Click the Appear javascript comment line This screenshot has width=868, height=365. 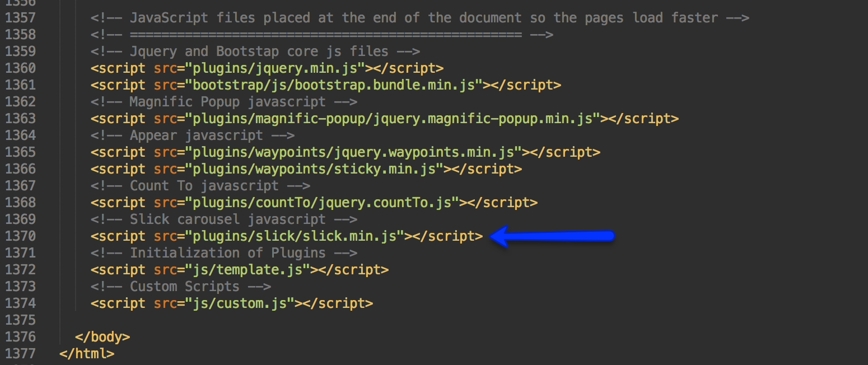[193, 135]
